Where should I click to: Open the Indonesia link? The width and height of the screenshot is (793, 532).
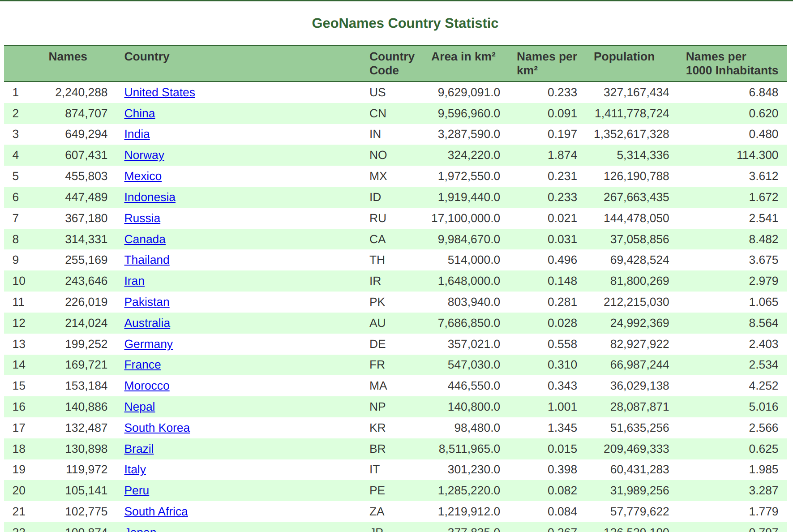(150, 197)
